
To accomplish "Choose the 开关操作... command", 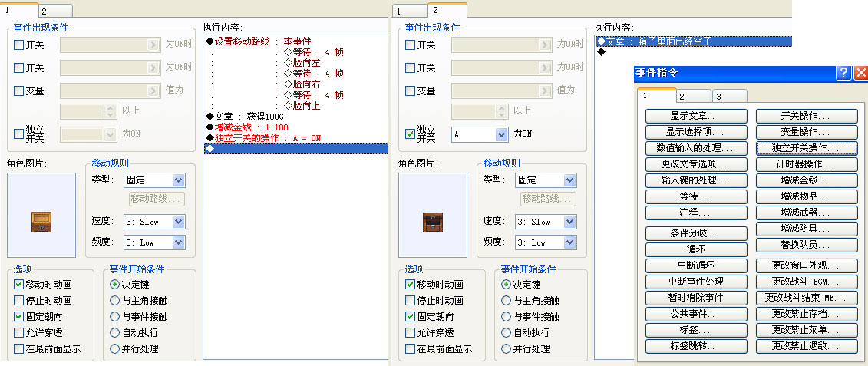I will [x=807, y=117].
